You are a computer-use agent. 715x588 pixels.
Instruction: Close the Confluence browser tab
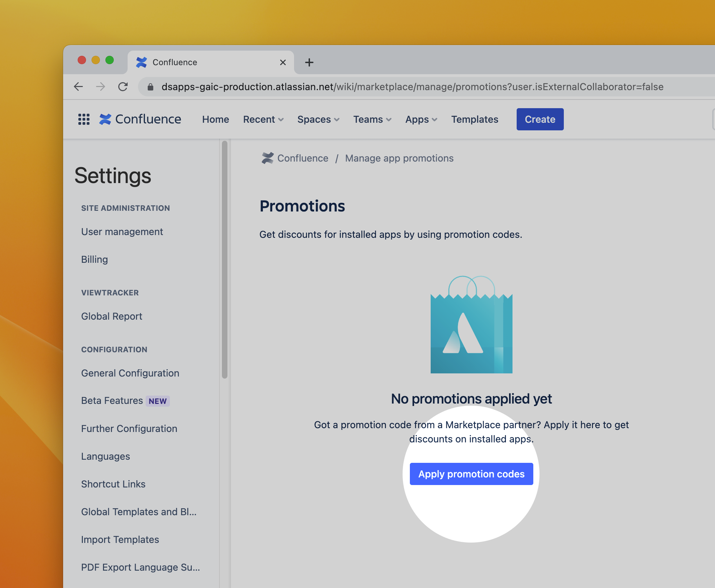(x=283, y=62)
